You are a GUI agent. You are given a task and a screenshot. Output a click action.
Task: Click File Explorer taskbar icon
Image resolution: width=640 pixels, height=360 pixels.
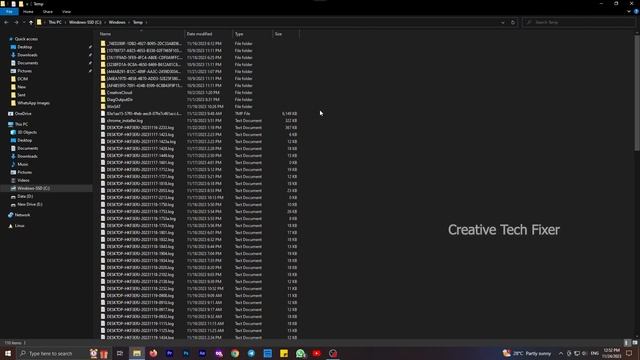coord(137,353)
